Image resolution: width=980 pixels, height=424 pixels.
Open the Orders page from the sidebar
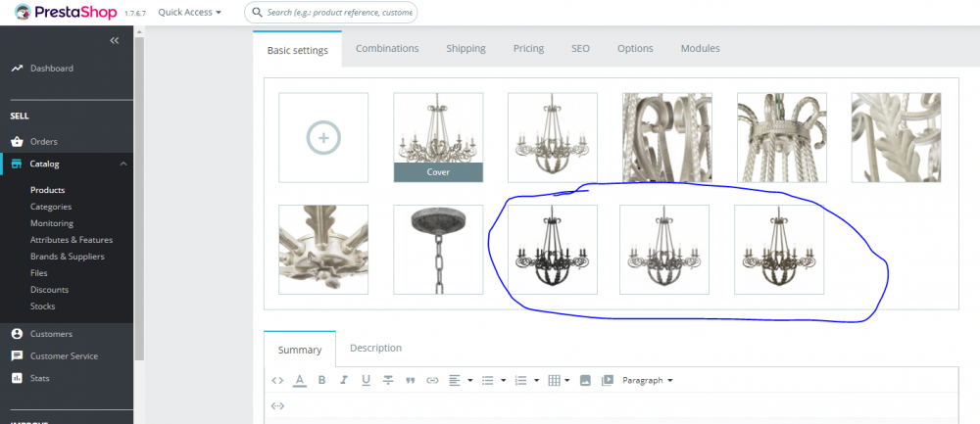point(44,142)
